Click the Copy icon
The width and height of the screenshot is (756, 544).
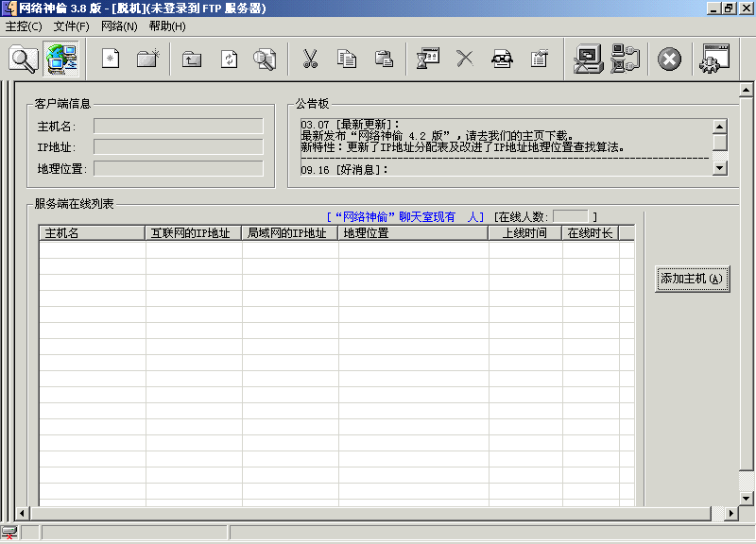(x=346, y=59)
